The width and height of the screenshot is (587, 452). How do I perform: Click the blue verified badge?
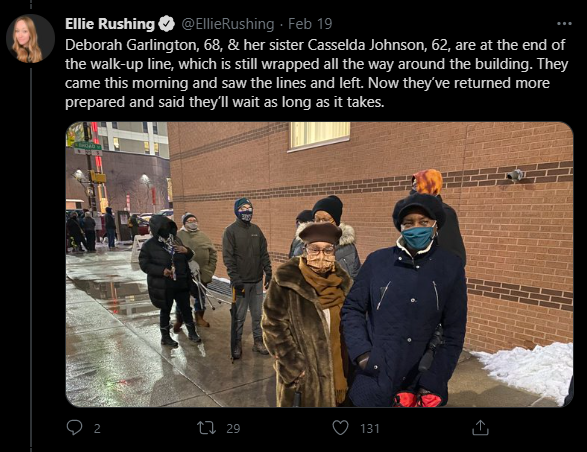[x=167, y=24]
